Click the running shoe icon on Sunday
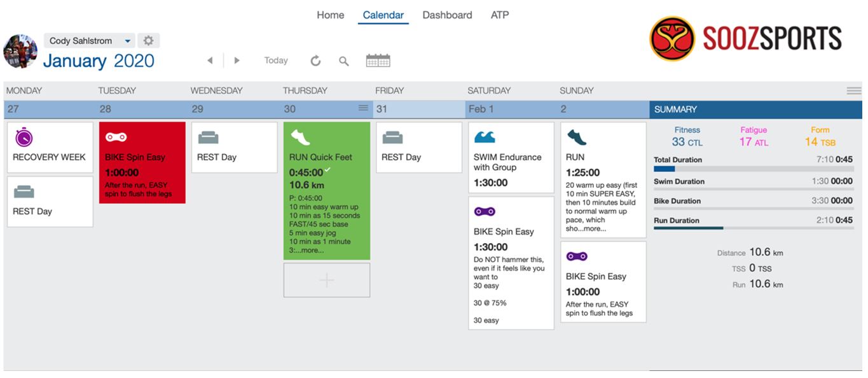The image size is (868, 378). (x=577, y=137)
